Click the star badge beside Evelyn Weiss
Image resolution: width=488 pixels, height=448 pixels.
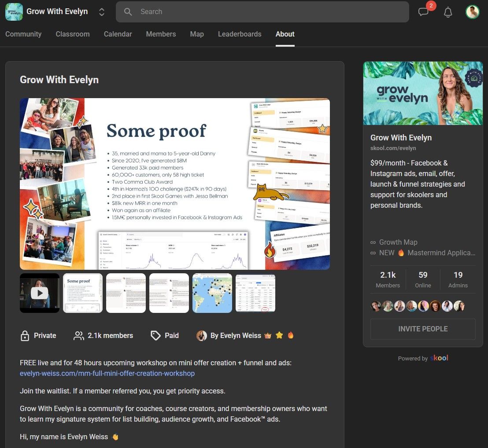(x=279, y=335)
